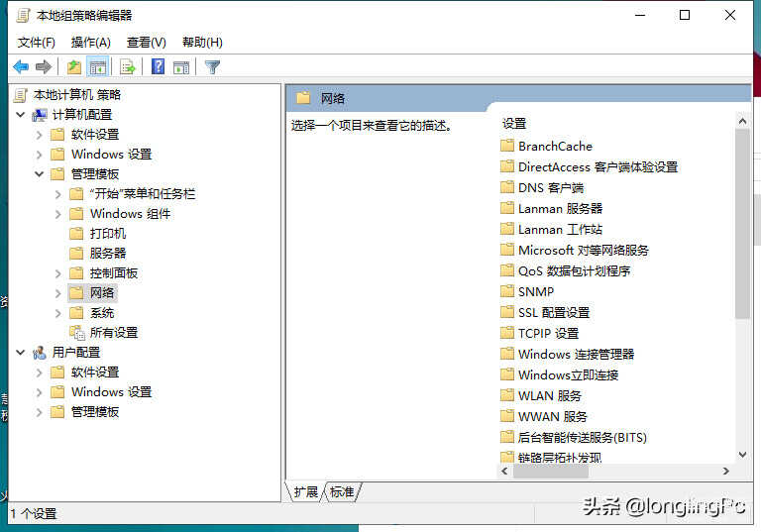
Task: Click the Forward arrow toolbar icon
Action: click(44, 67)
